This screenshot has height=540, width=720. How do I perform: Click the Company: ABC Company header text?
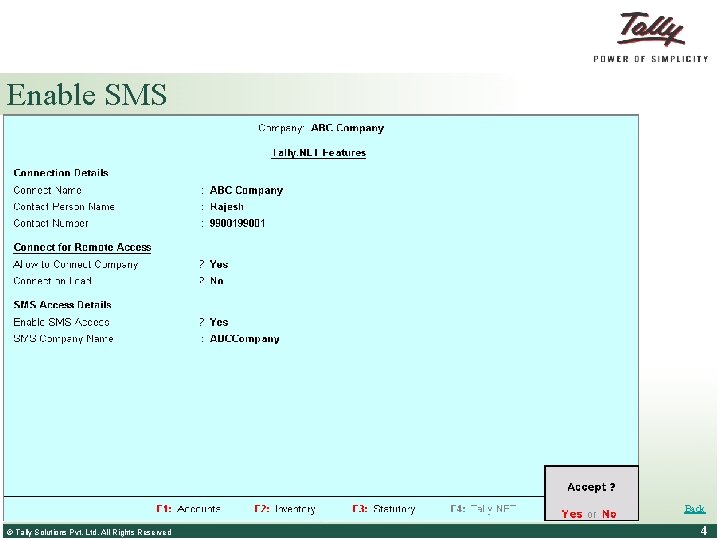point(321,128)
